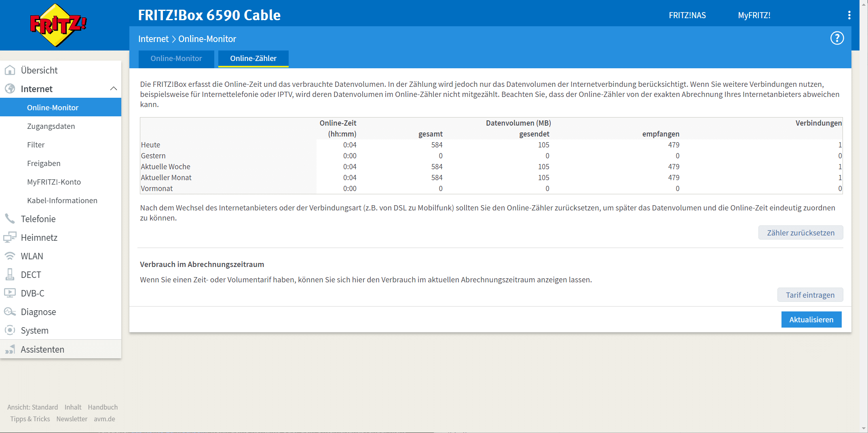Collapse the Internet menu chevron
This screenshot has height=433, width=868.
(x=114, y=89)
